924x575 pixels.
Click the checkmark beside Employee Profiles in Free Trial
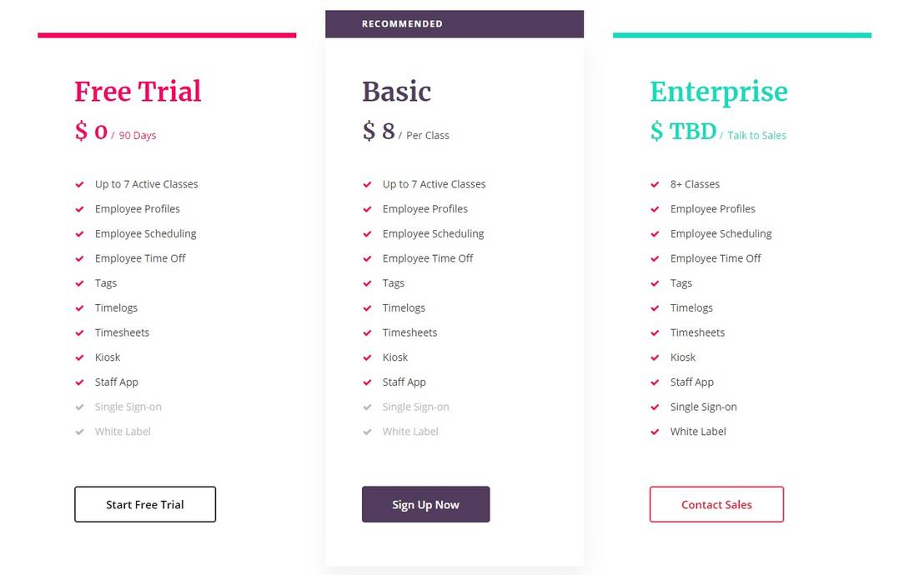[79, 209]
